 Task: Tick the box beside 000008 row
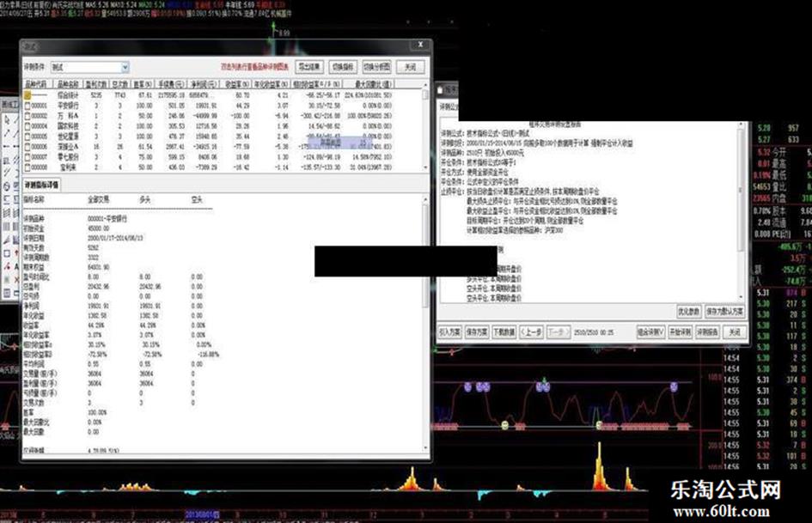tap(27, 167)
